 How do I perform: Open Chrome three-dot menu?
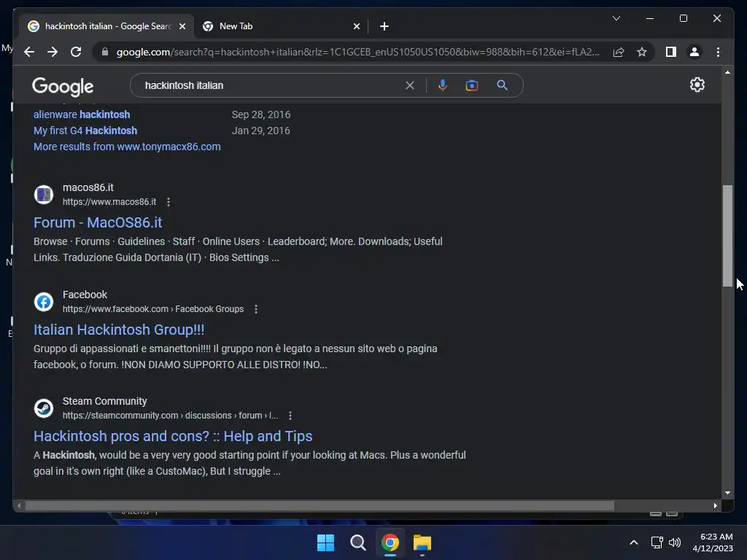pyautogui.click(x=718, y=52)
